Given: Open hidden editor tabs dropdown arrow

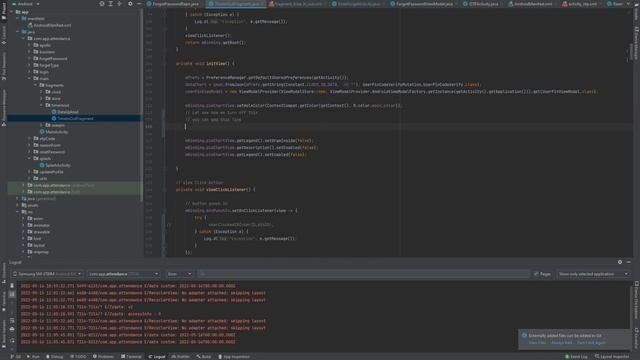Looking at the screenshot, I should (628, 4).
